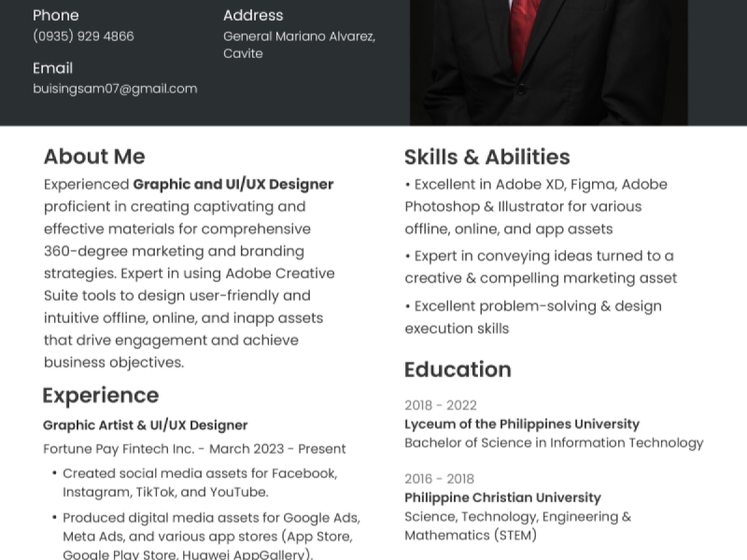
Task: Click the Bachelor of Science in Information Technology line
Action: point(554,442)
